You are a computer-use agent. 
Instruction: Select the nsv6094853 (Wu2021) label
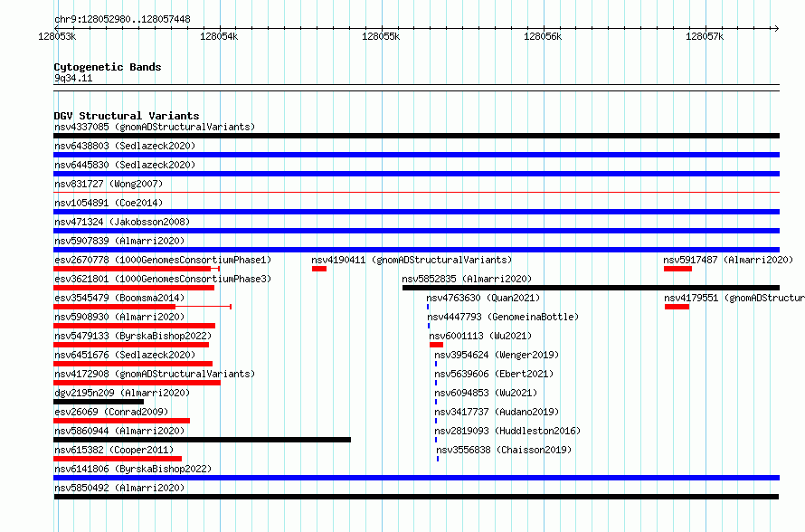(x=486, y=393)
